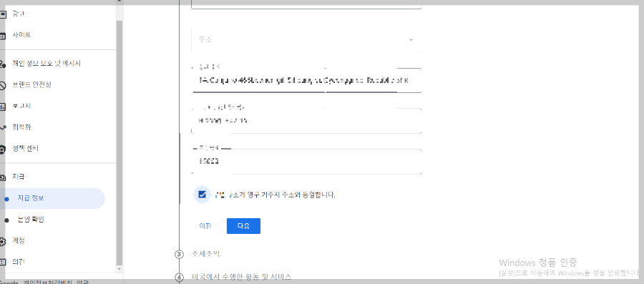Image resolution: width=644 pixels, height=284 pixels.
Task: Click the 이전 button
Action: [205, 226]
